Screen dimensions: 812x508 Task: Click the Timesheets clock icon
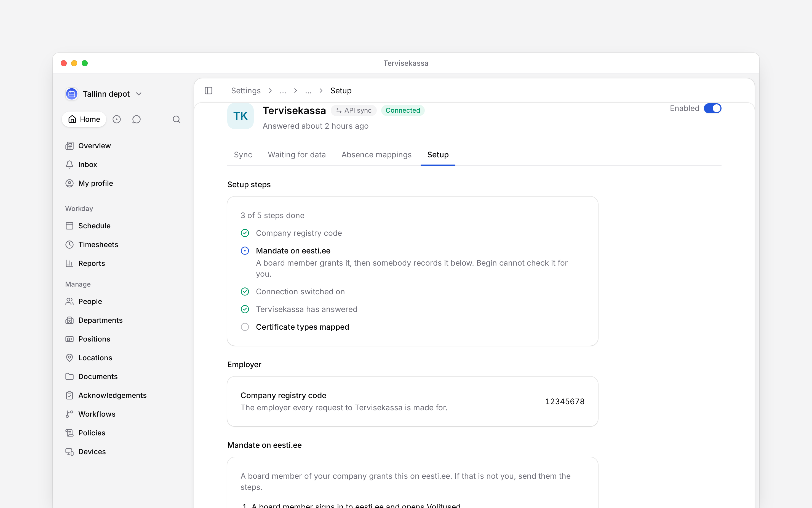coord(70,245)
